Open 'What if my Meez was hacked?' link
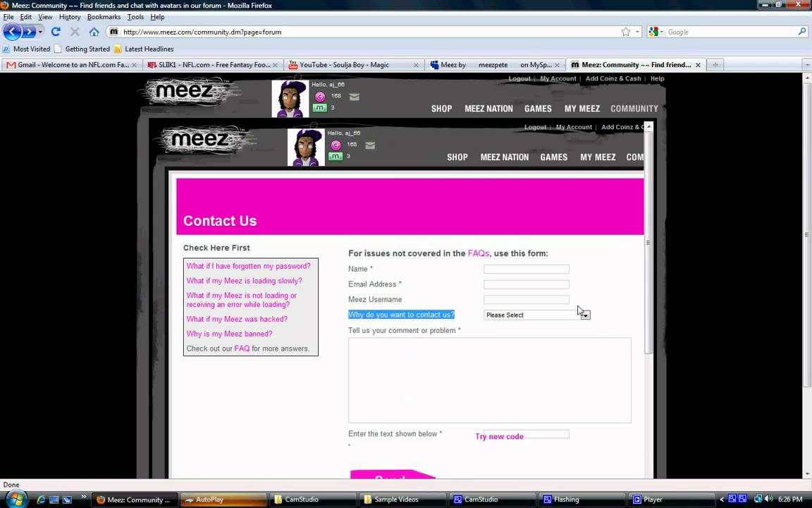This screenshot has height=508, width=812. (237, 319)
